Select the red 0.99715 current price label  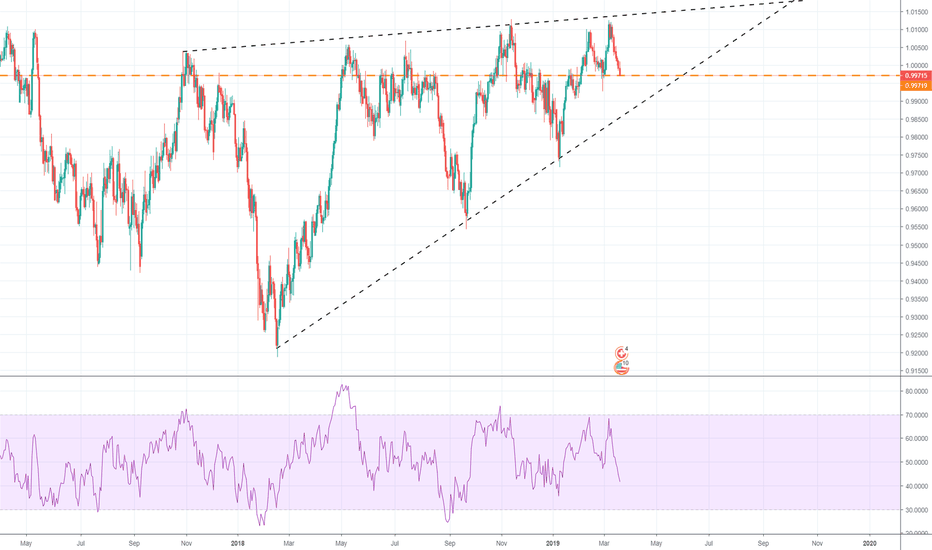tap(916, 76)
